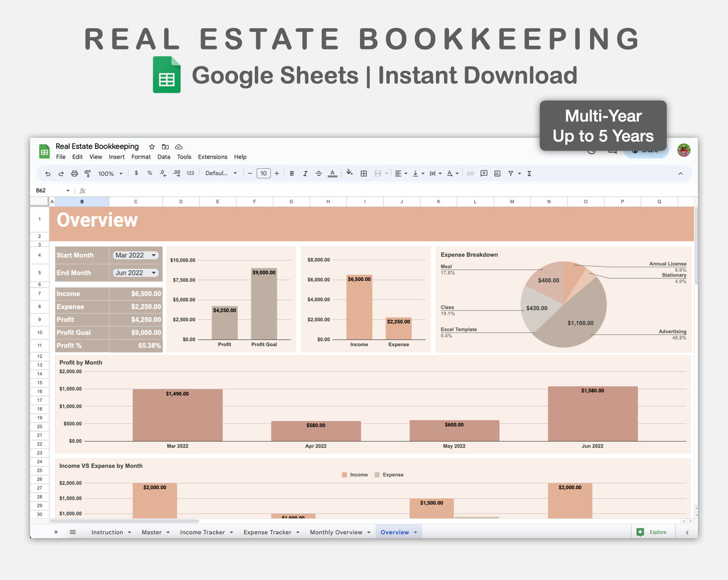Click the Format as currency icon
This screenshot has width=728, height=580.
[136, 173]
